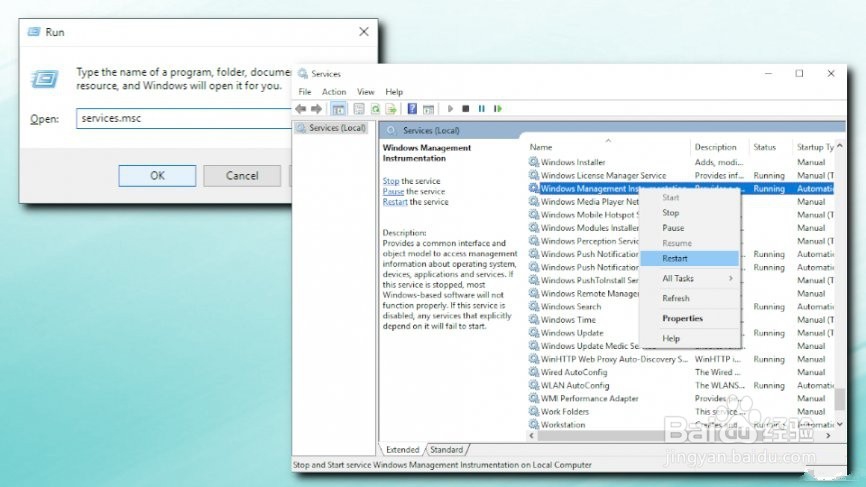Click the Pause the service link

click(x=393, y=192)
